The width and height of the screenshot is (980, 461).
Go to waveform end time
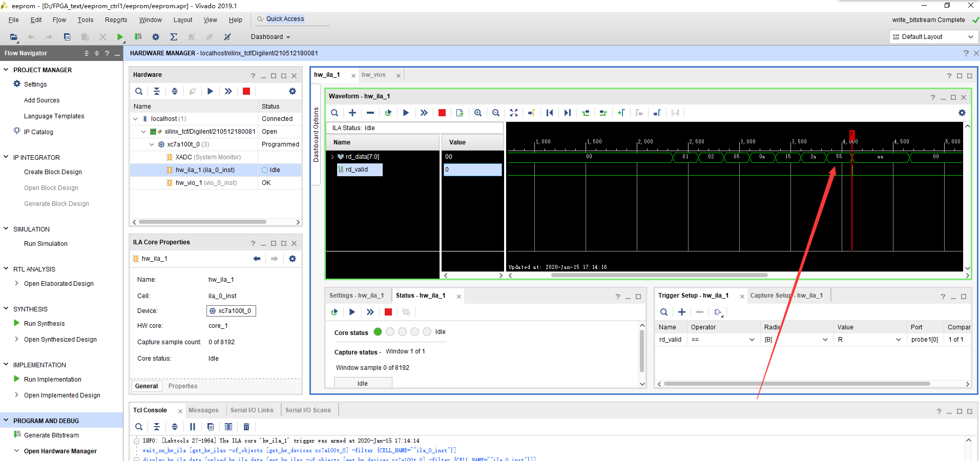(x=568, y=113)
